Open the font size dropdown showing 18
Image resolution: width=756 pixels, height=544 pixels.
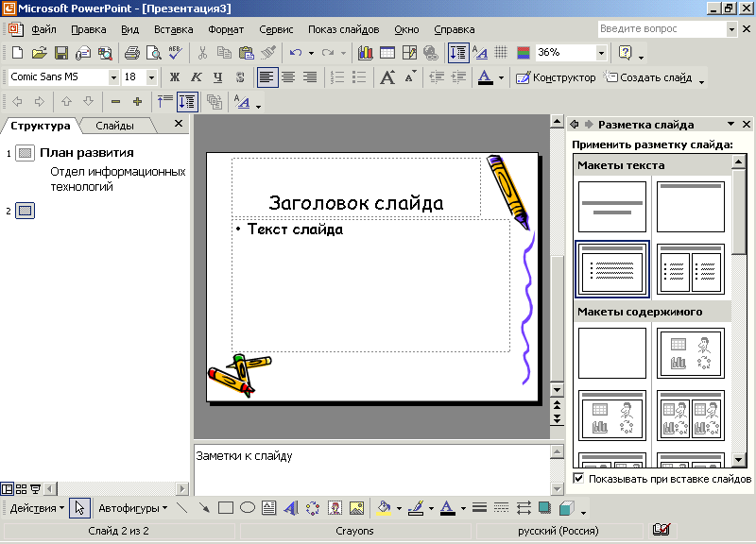click(x=151, y=77)
